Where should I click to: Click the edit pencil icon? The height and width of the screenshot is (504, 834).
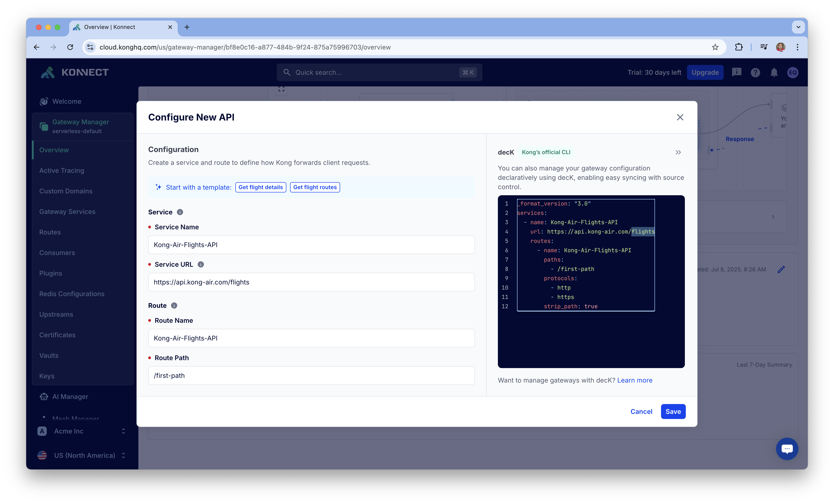coord(781,270)
